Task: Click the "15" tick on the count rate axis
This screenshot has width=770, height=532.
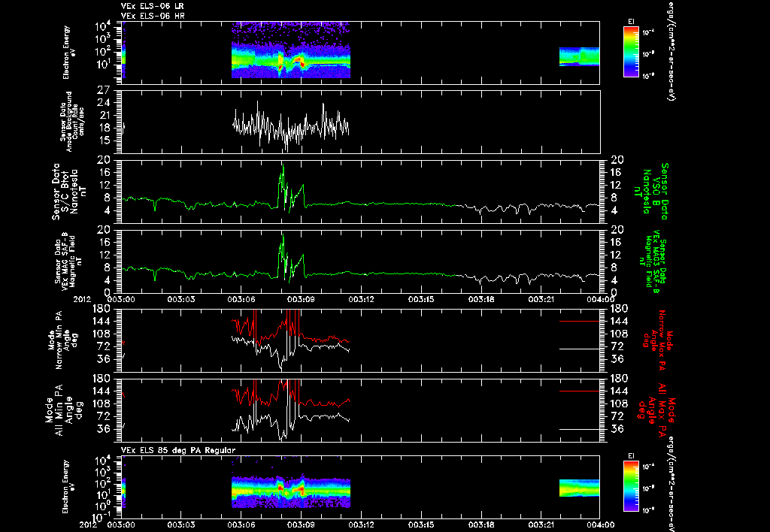Action: point(104,141)
